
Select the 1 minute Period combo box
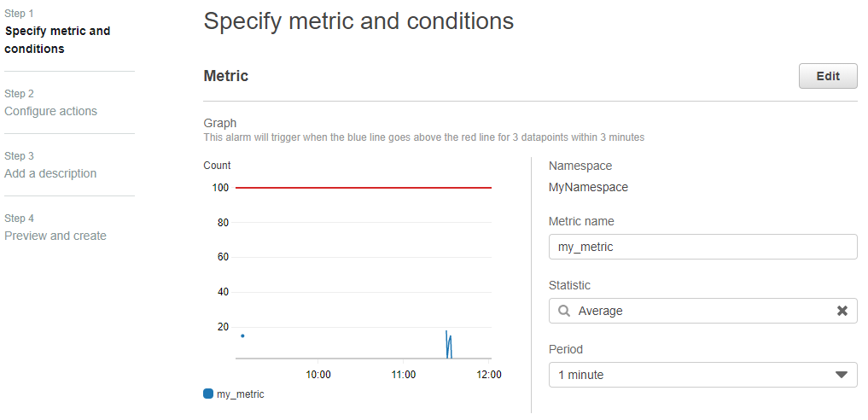click(x=702, y=375)
